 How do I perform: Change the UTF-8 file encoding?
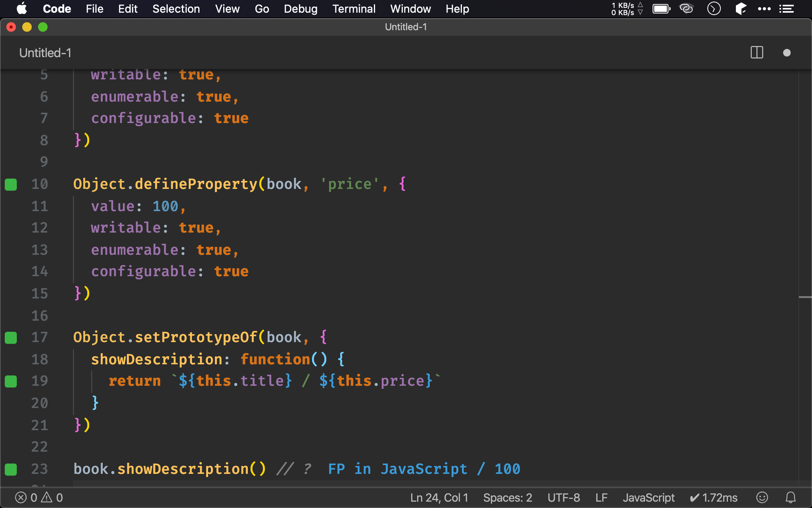click(x=563, y=497)
